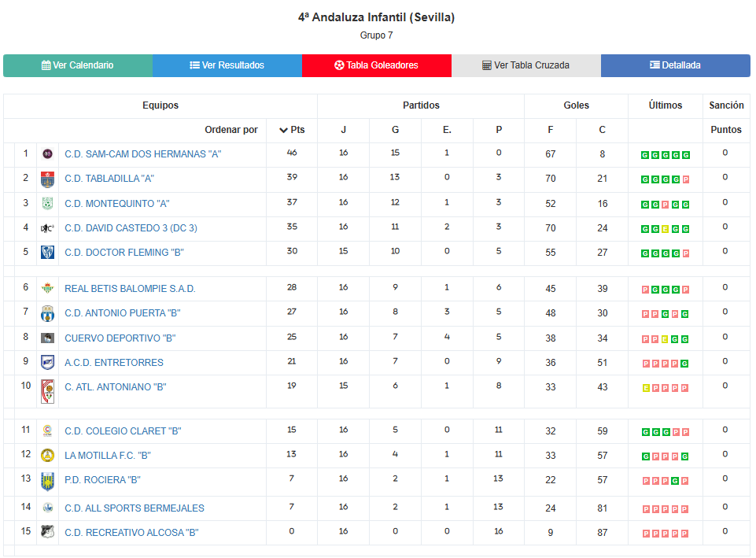Screen dimensions: 756x558
Task: Open the Ver Tabla Cruzada tab
Action: click(x=526, y=65)
